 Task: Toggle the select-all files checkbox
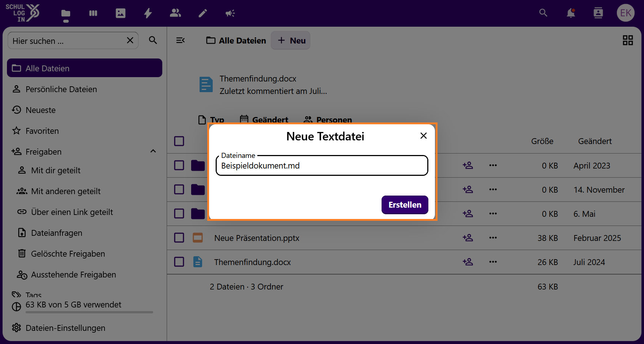coord(179,141)
